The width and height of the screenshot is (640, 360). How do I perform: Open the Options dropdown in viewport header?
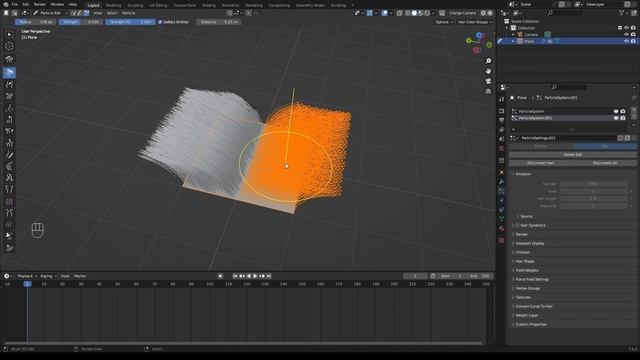click(x=444, y=22)
